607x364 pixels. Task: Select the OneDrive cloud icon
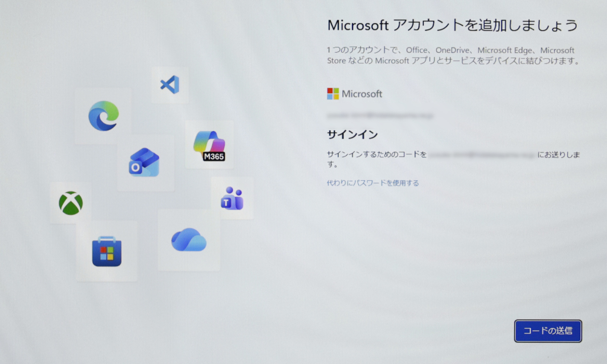(189, 240)
